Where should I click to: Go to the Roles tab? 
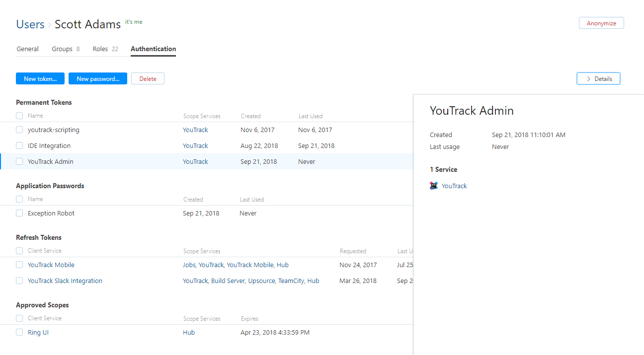click(100, 49)
